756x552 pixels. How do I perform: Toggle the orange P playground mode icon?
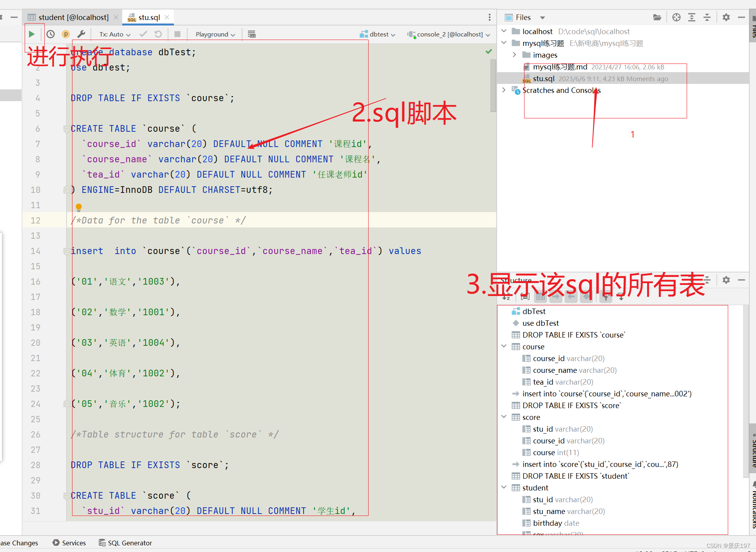66,34
